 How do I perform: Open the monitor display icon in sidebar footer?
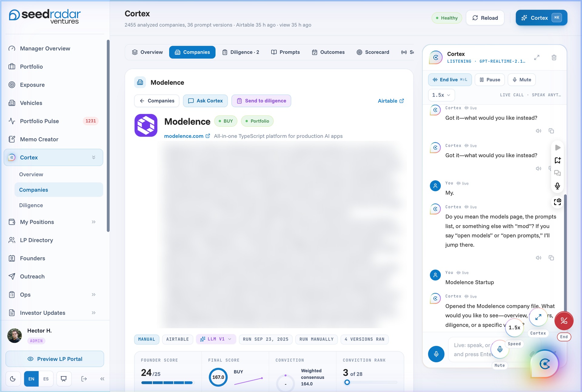64,379
